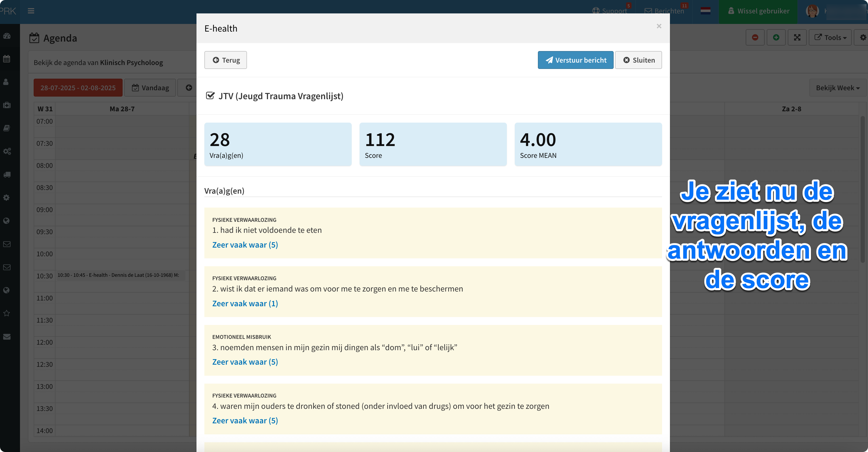Click the W 31 week label
Screen dimensions: 868x452
tap(45, 109)
